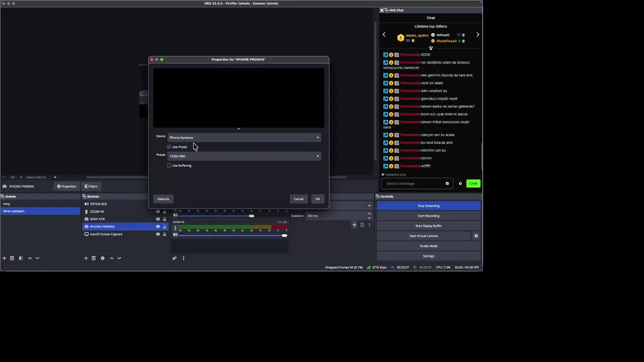Enable Studio Mode button
Viewport: 644px width, 362px height.
point(429,246)
